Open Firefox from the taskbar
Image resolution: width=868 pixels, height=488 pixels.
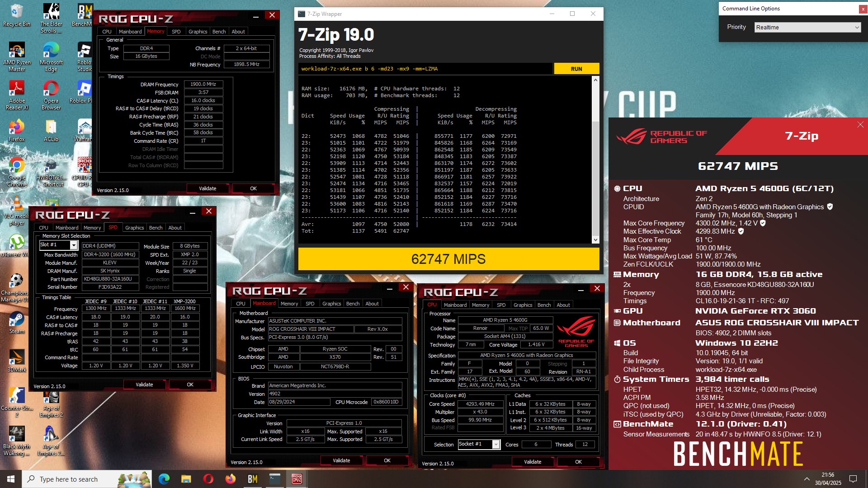(x=230, y=479)
